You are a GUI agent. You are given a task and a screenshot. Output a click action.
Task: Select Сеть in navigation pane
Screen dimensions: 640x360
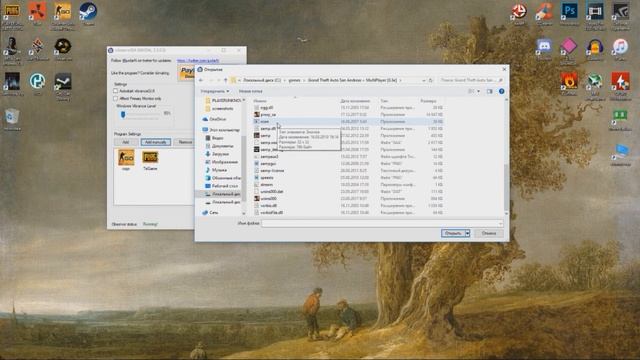point(211,213)
